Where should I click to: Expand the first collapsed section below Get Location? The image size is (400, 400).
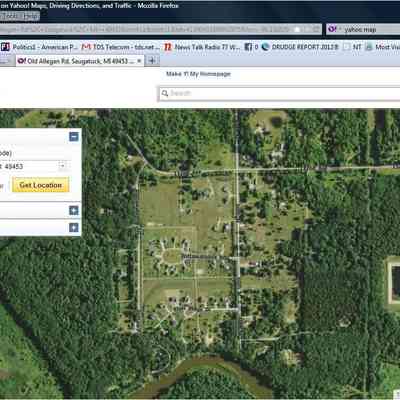click(74, 210)
